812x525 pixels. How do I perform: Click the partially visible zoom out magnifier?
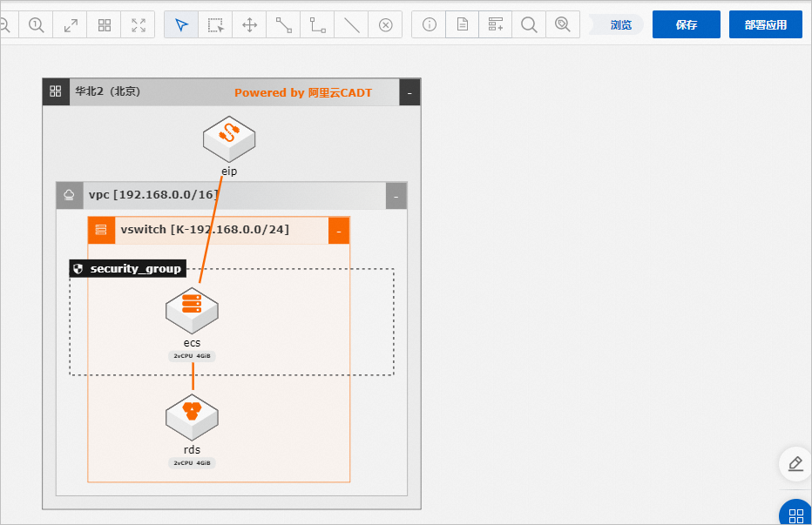point(6,25)
